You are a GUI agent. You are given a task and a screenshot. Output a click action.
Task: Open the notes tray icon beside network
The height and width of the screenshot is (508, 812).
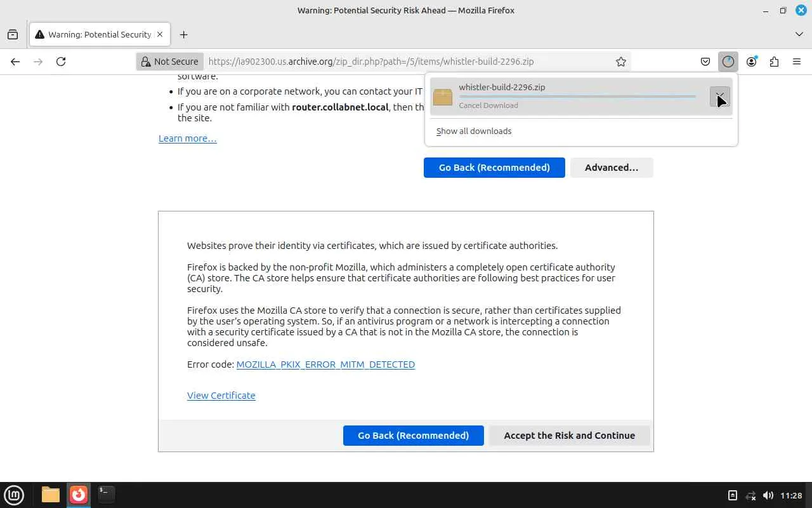coord(732,495)
